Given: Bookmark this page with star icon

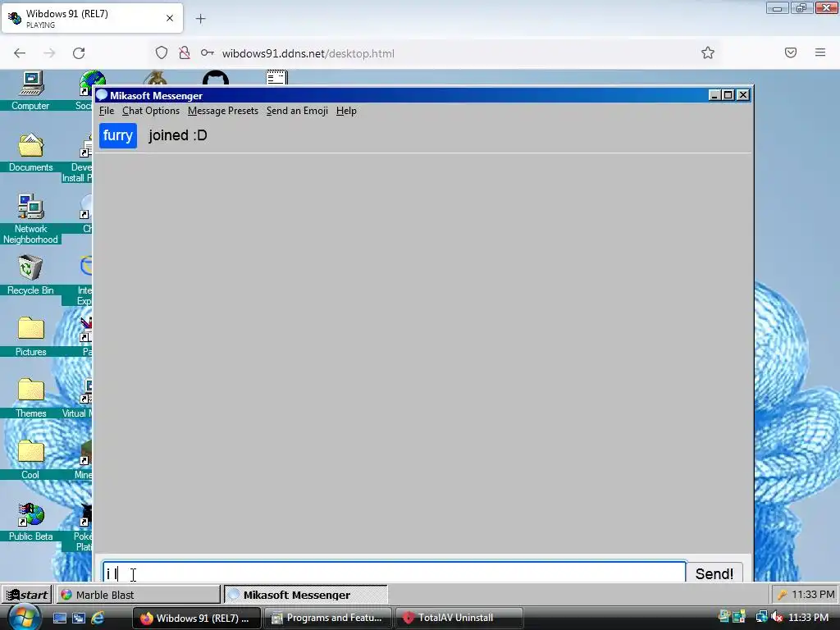Looking at the screenshot, I should (x=708, y=52).
